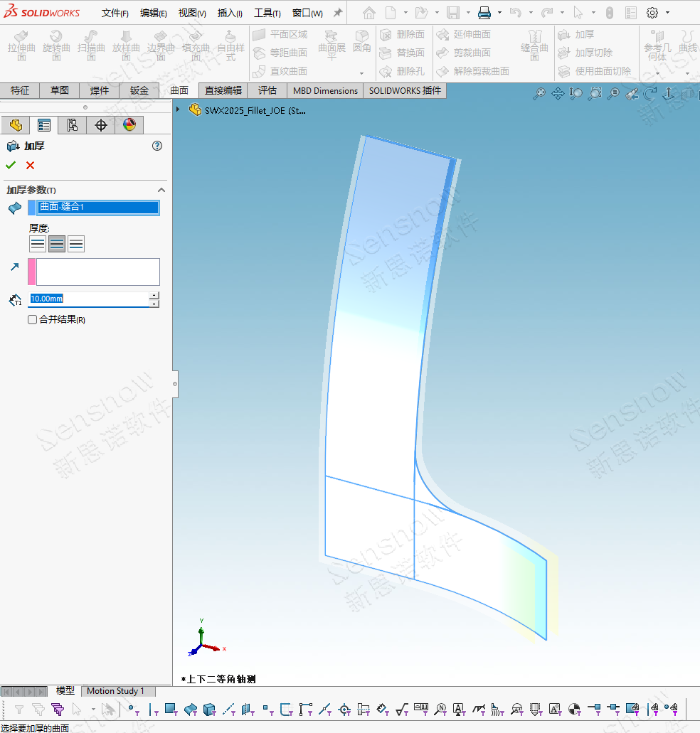Open the options gear icon
700x733 pixels.
[x=652, y=13]
